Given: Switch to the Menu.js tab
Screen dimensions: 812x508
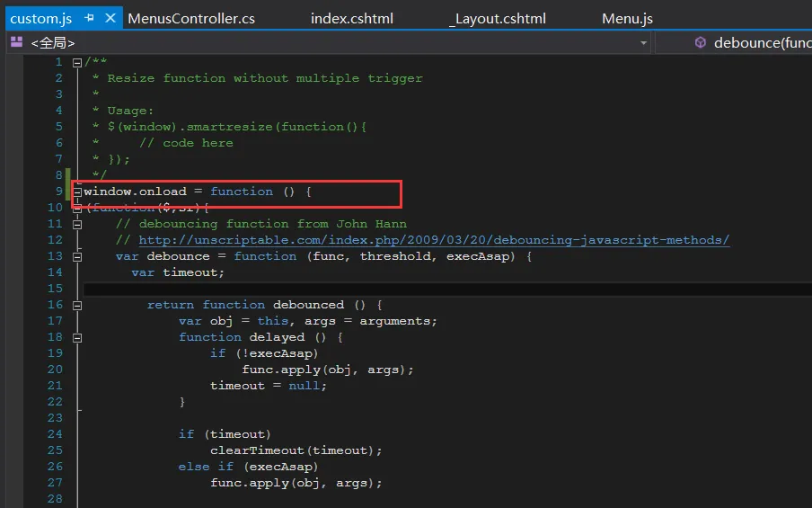Looking at the screenshot, I should [x=627, y=18].
